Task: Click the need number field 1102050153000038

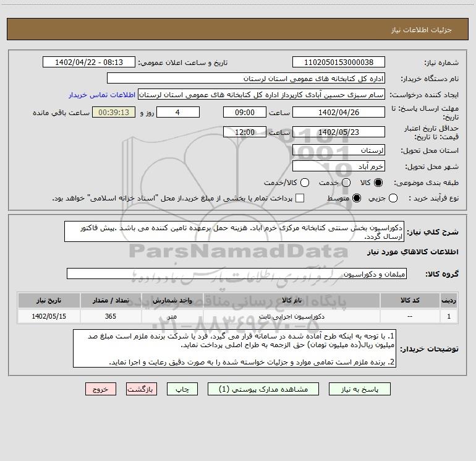Action: pyautogui.click(x=339, y=62)
